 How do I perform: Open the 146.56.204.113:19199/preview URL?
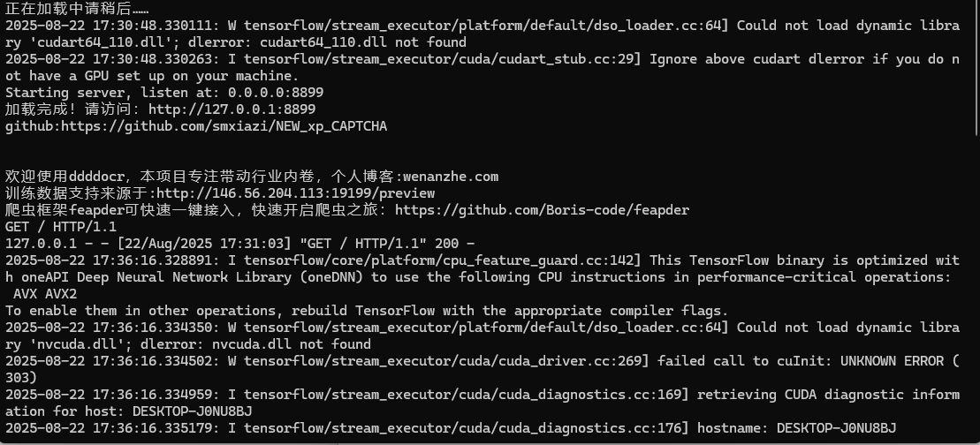[295, 193]
